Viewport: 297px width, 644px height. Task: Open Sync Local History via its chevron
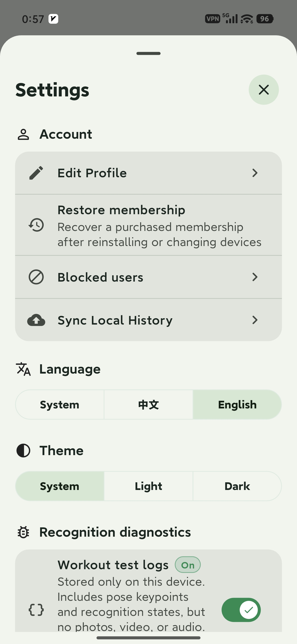[x=255, y=320]
